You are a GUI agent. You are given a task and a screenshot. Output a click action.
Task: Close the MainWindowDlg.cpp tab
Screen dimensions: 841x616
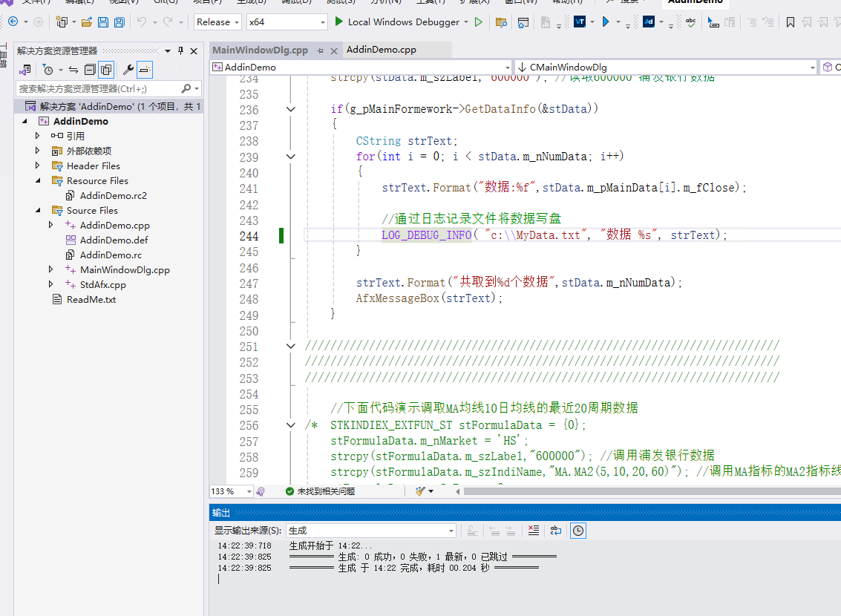(x=333, y=51)
